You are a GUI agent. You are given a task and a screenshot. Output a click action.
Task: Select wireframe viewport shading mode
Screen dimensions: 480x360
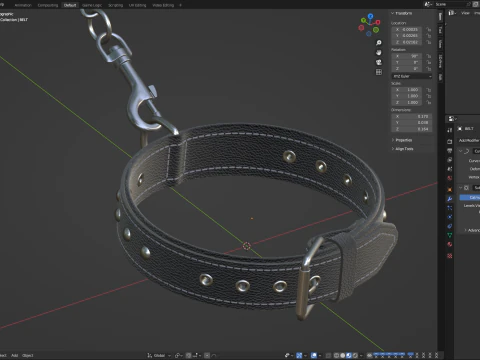pos(336,355)
